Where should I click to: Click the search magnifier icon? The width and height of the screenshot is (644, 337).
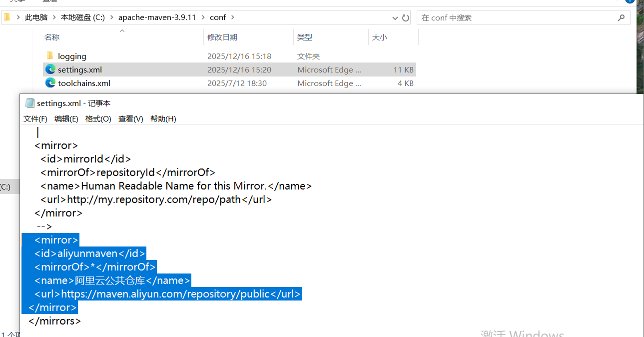pyautogui.click(x=621, y=17)
